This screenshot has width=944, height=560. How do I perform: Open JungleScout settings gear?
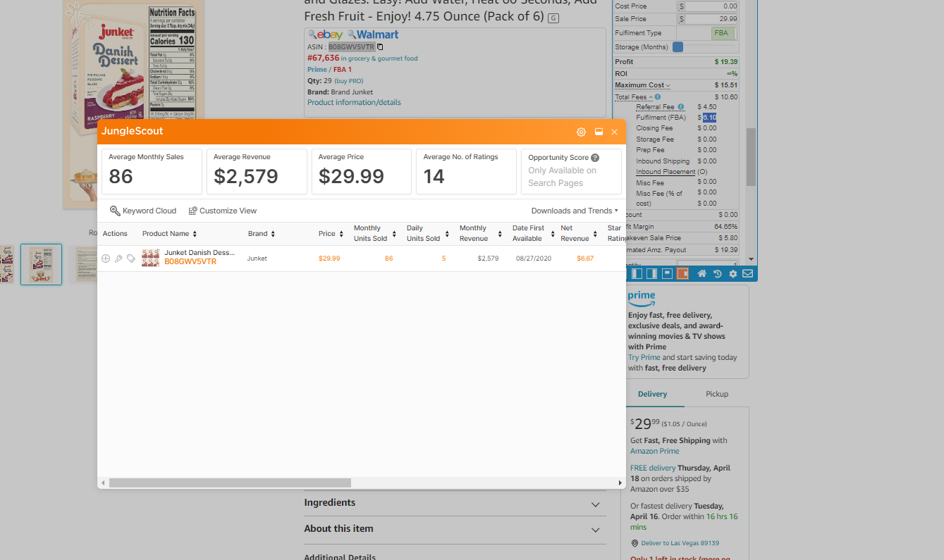[x=581, y=132]
